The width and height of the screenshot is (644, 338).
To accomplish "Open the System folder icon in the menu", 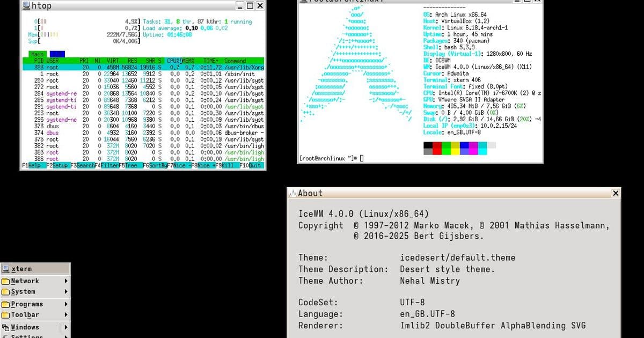I will coord(5,292).
